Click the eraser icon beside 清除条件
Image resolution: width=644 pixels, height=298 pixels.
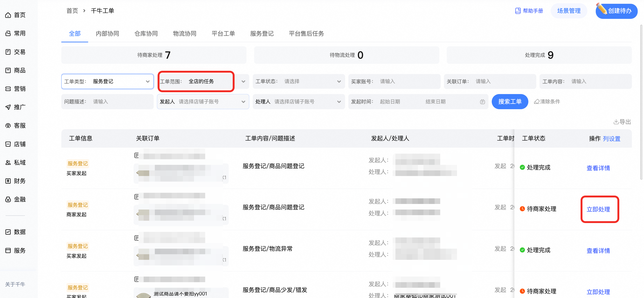537,102
